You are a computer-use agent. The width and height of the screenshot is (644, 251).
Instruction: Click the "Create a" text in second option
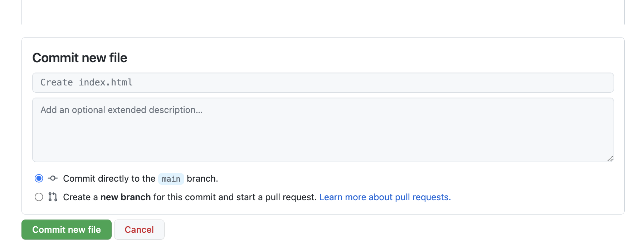tap(80, 197)
